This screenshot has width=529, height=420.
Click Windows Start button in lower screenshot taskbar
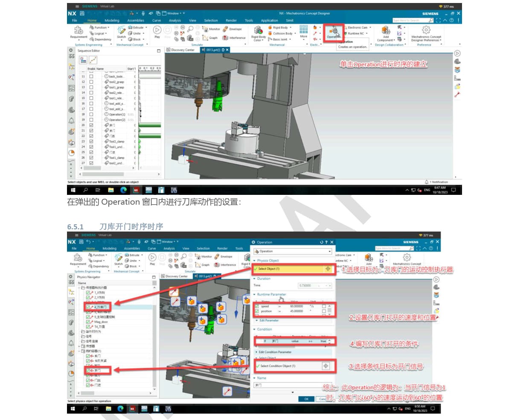(x=73, y=408)
